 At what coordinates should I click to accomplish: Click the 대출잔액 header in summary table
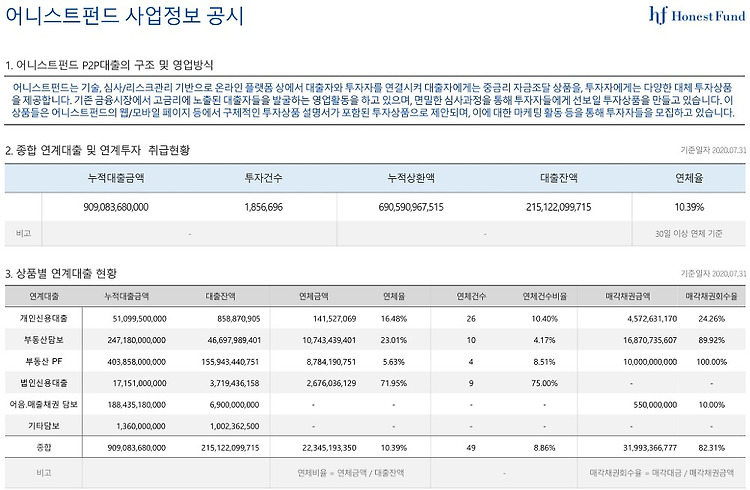(x=559, y=178)
